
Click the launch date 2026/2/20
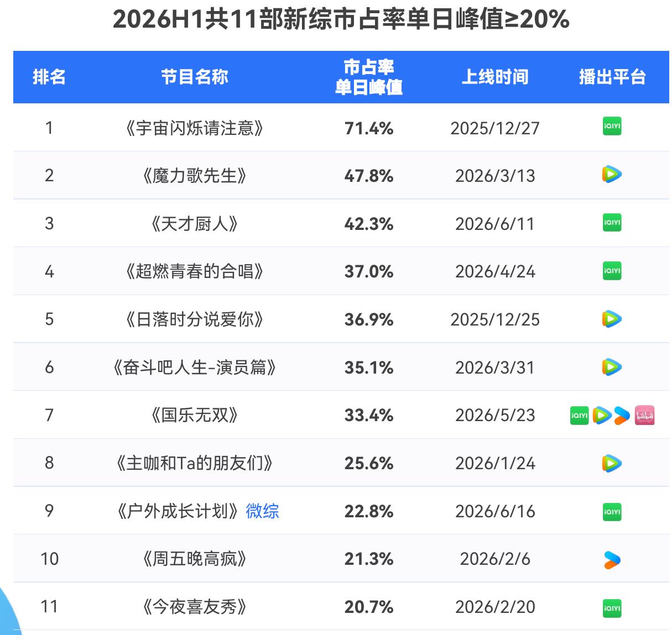tap(495, 607)
